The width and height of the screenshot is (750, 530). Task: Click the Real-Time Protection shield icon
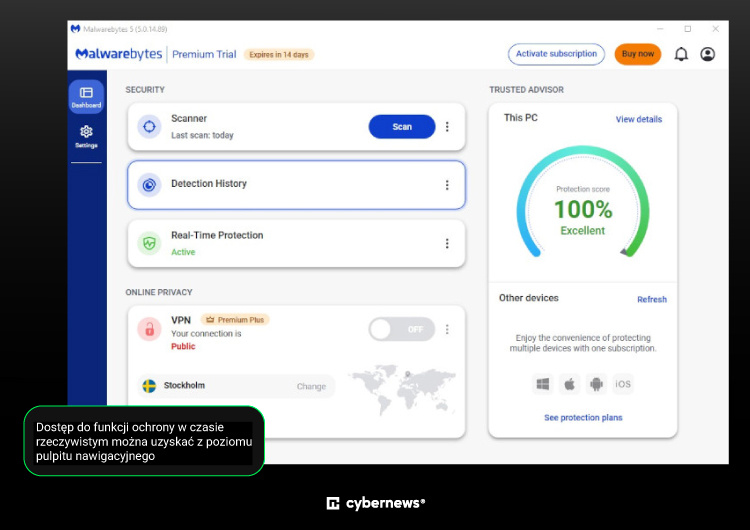[x=149, y=243]
